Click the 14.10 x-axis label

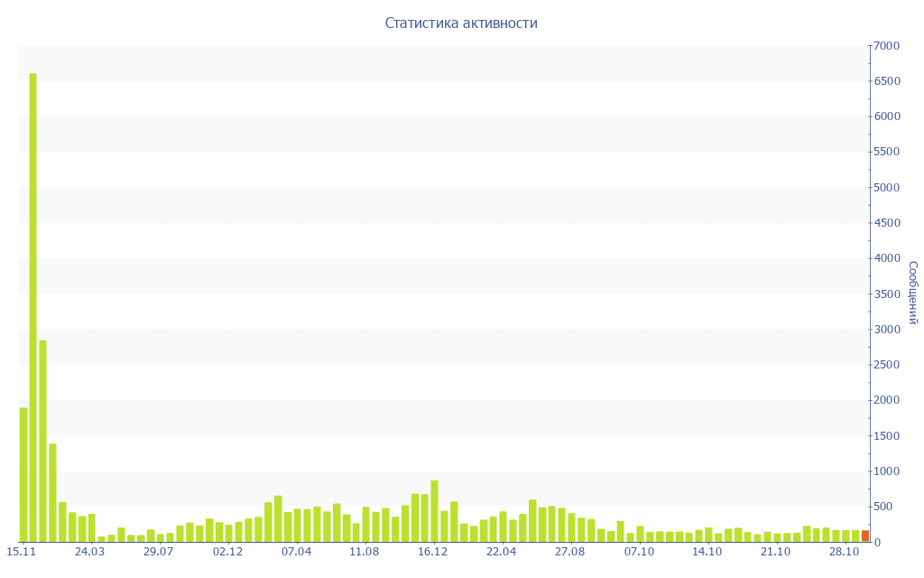707,552
